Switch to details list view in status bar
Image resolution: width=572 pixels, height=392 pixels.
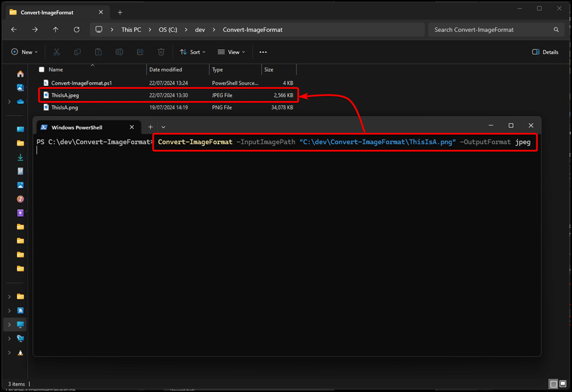pos(553,383)
